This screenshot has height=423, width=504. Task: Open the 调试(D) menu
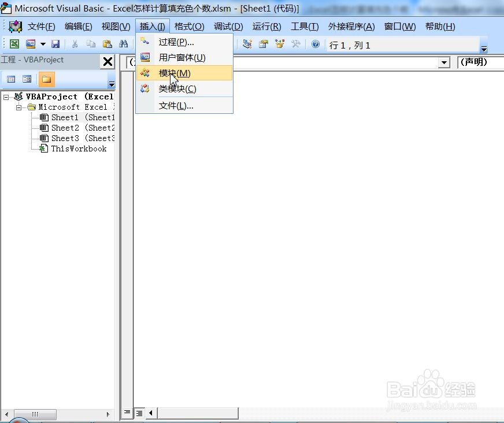228,27
